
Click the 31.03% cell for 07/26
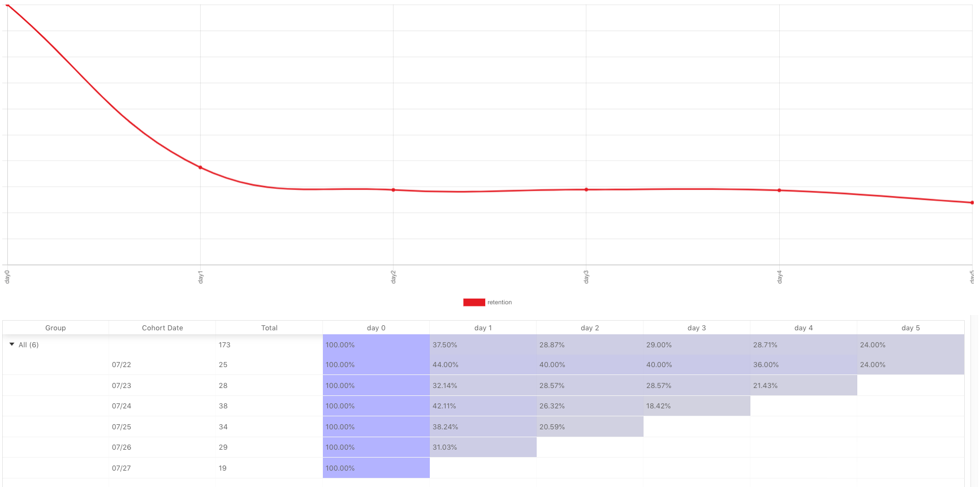483,447
